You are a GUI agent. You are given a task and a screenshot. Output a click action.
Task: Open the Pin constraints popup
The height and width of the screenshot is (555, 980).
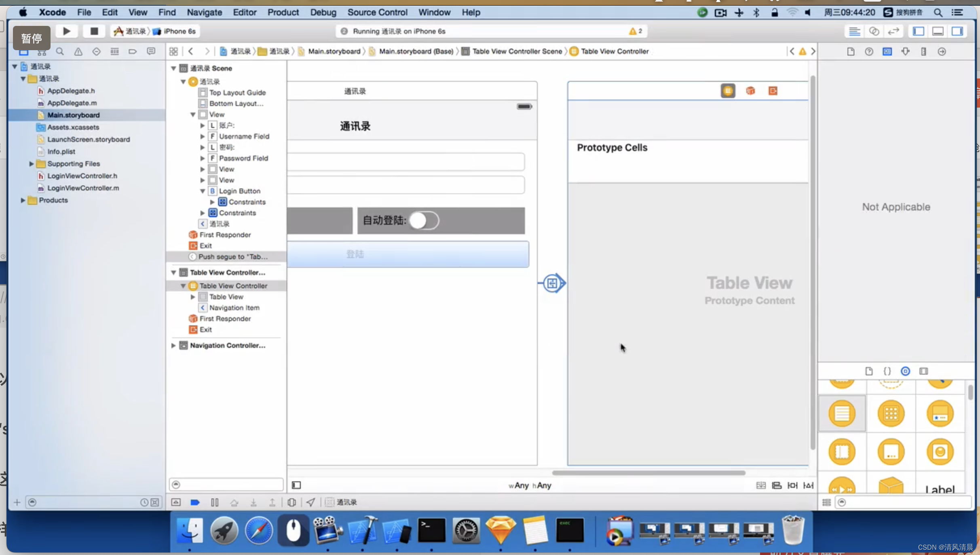pyautogui.click(x=792, y=485)
